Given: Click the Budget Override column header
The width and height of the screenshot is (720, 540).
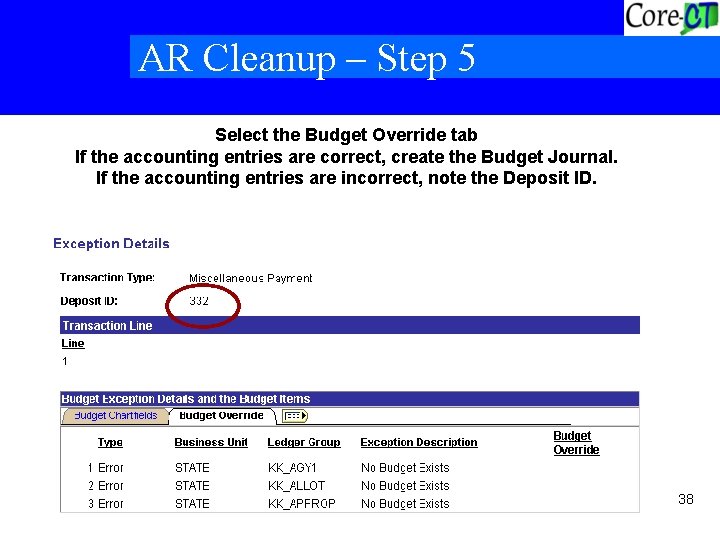Looking at the screenshot, I should tap(576, 443).
